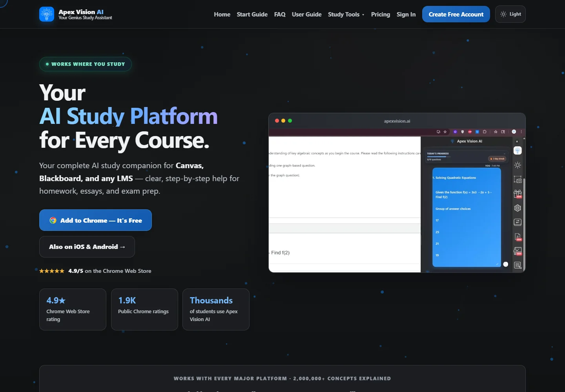Open the extensions puzzle icon in demo browser
This screenshot has width=565, height=392.
485,132
